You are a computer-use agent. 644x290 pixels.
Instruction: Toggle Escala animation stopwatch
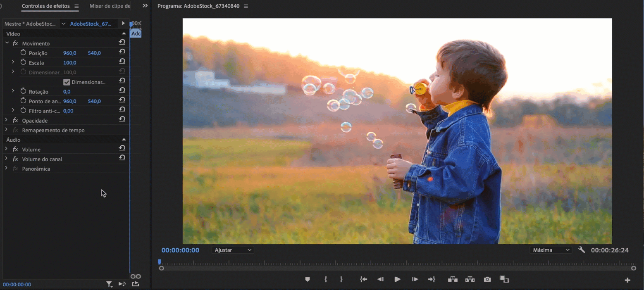coord(23,62)
